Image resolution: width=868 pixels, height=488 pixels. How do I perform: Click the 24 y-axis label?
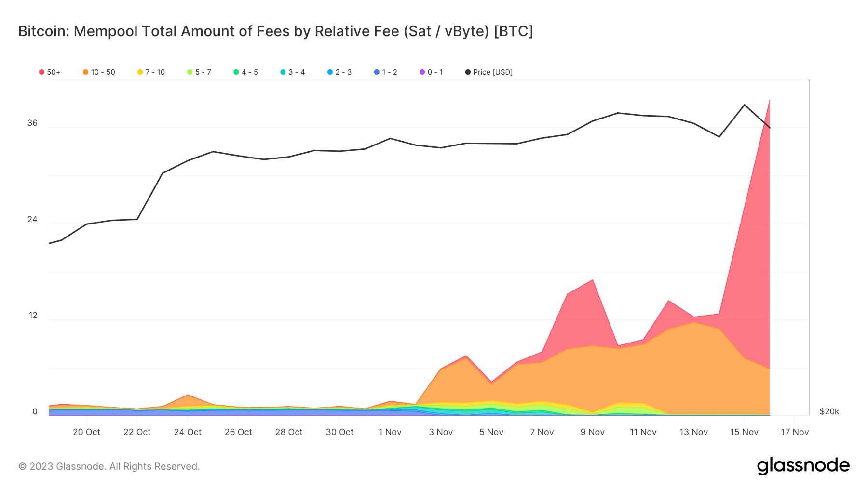[32, 220]
